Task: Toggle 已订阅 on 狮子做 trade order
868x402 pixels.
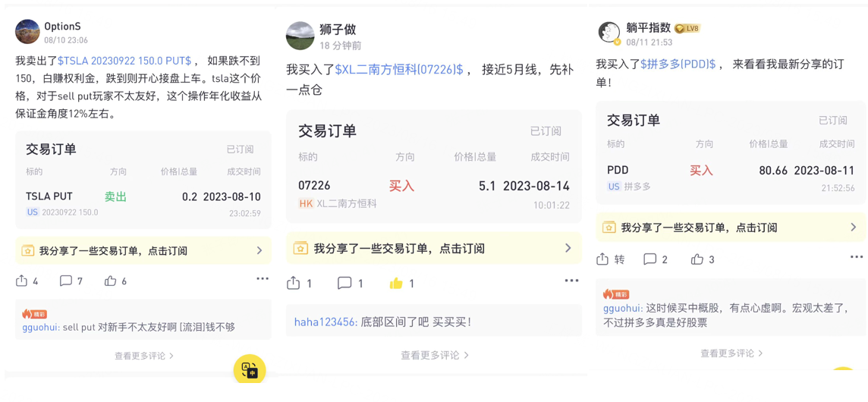Action: click(546, 131)
